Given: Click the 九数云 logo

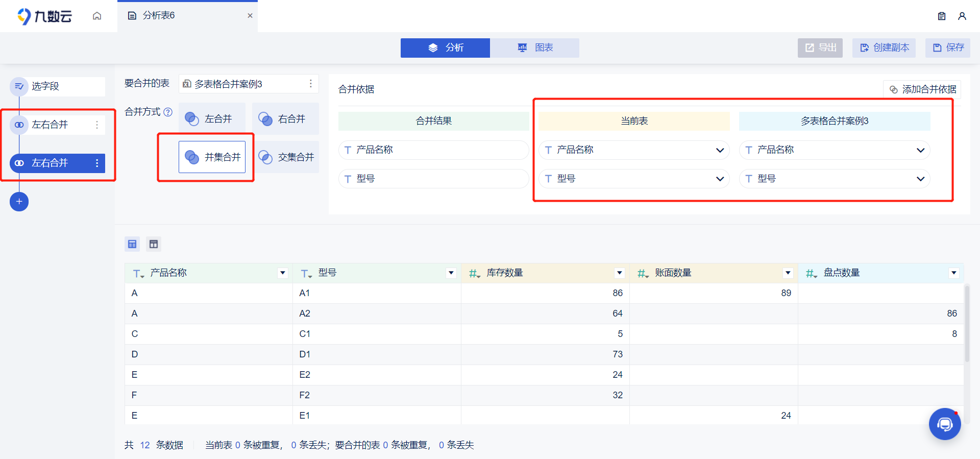Looking at the screenshot, I should click(x=44, y=16).
